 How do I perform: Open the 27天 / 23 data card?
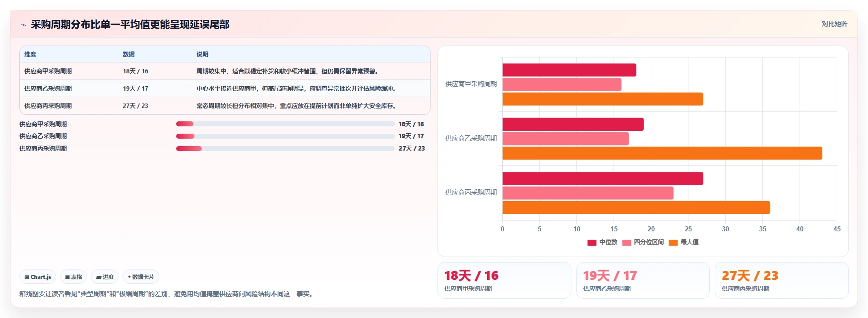781,280
